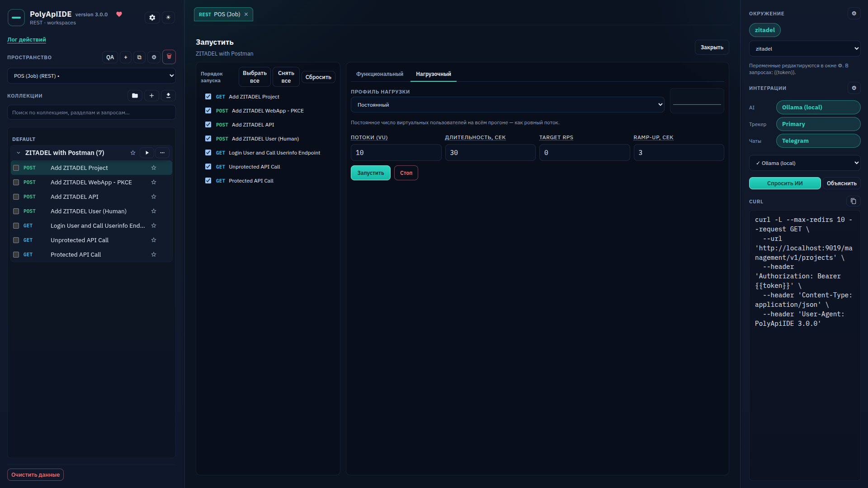Run ZITADEL with Postman collection play icon
The width and height of the screenshot is (868, 488).
click(147, 153)
